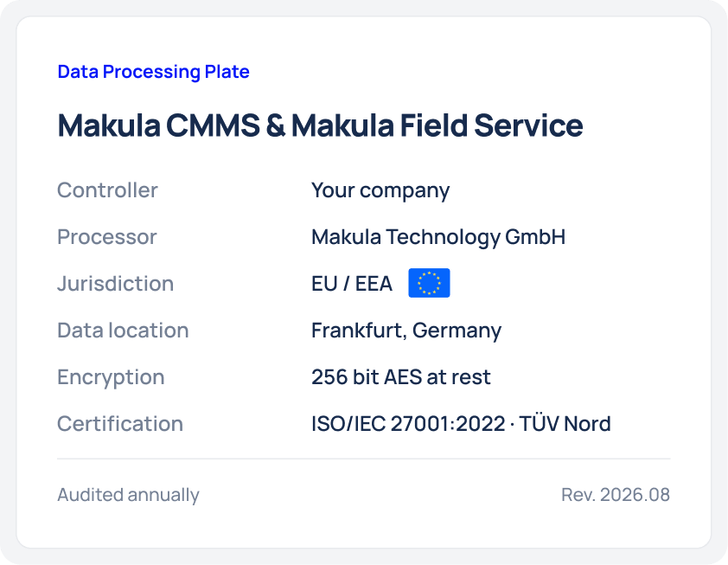This screenshot has height=565, width=728.
Task: Click the 256 bit AES at rest text
Action: tap(400, 377)
